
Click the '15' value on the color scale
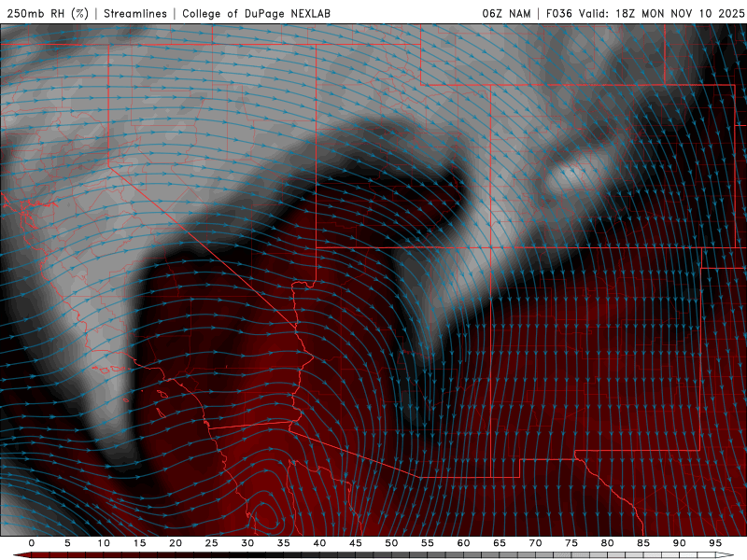coord(139,543)
